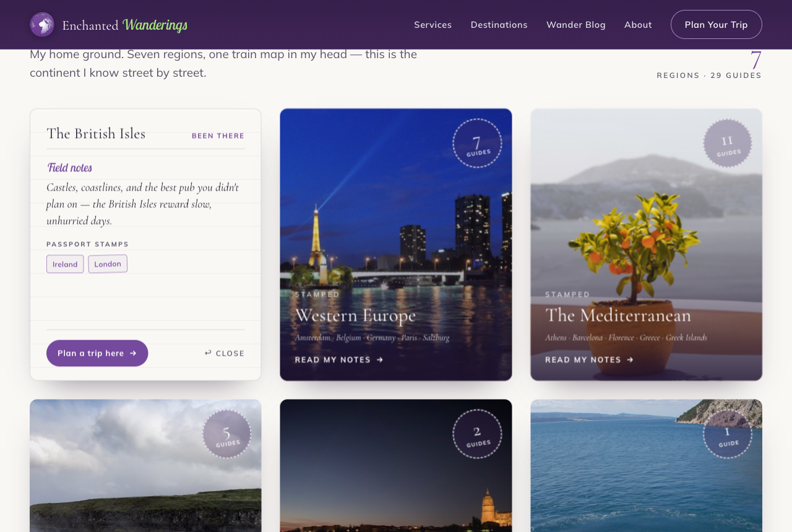This screenshot has height=532, width=792.
Task: Select the Ireland passport stamp tag
Action: (65, 264)
